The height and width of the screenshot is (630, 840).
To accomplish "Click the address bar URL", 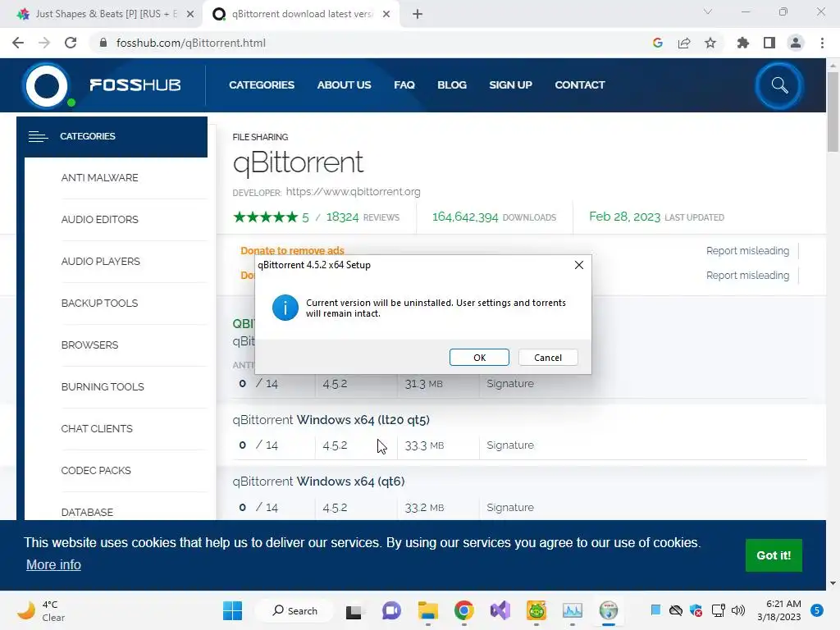I will 190,43.
